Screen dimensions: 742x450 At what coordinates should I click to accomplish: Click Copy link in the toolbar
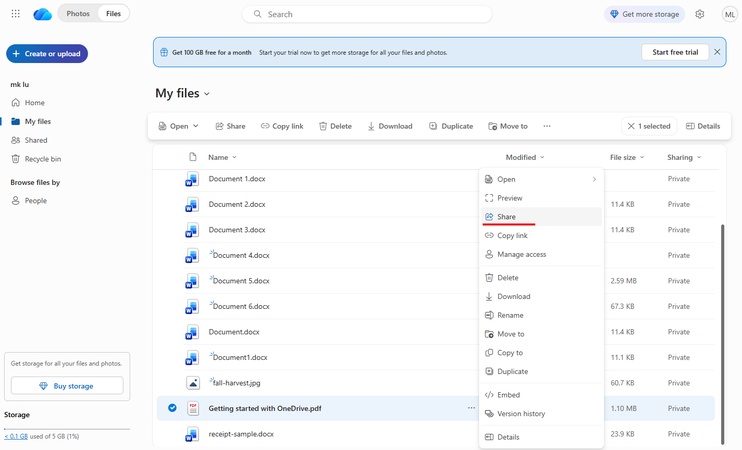[282, 126]
